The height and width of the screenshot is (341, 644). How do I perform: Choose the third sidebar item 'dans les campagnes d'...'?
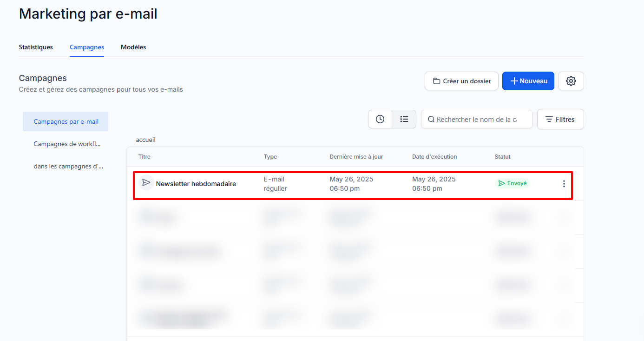tap(68, 166)
